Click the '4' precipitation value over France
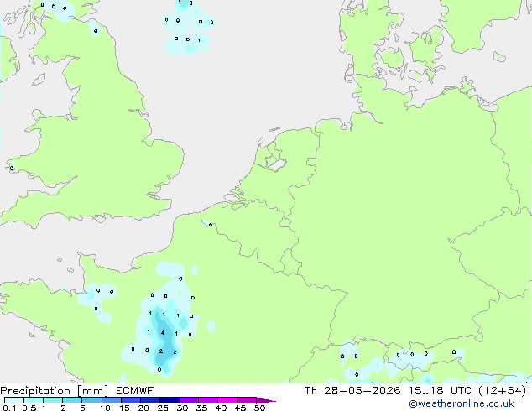The width and height of the screenshot is (532, 411). click(x=163, y=333)
